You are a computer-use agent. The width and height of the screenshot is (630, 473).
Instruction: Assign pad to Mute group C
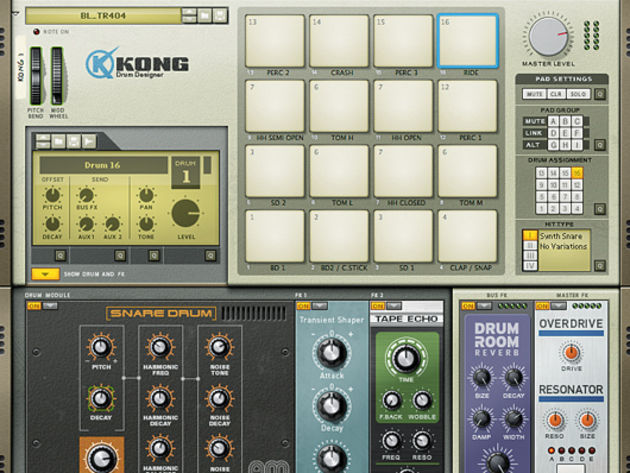(x=577, y=121)
